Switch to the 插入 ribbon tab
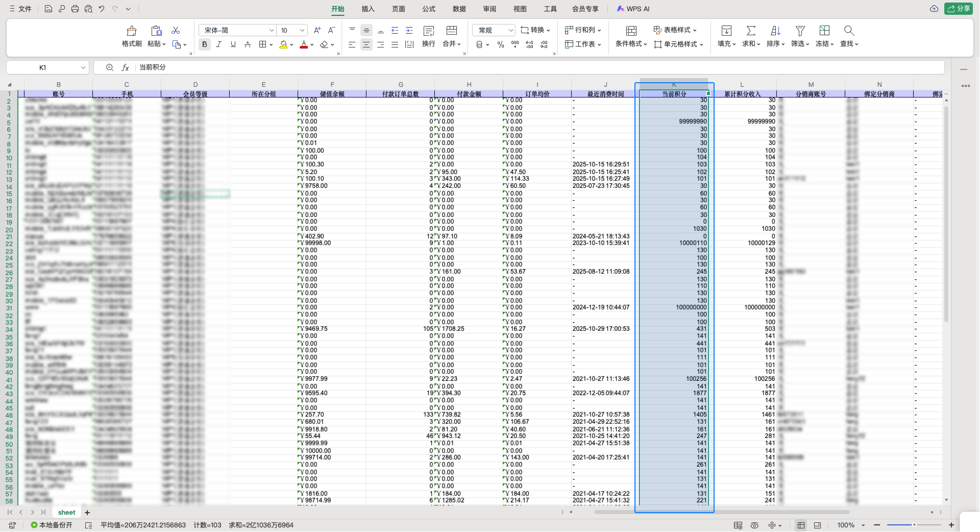The height and width of the screenshot is (532, 980). click(367, 9)
